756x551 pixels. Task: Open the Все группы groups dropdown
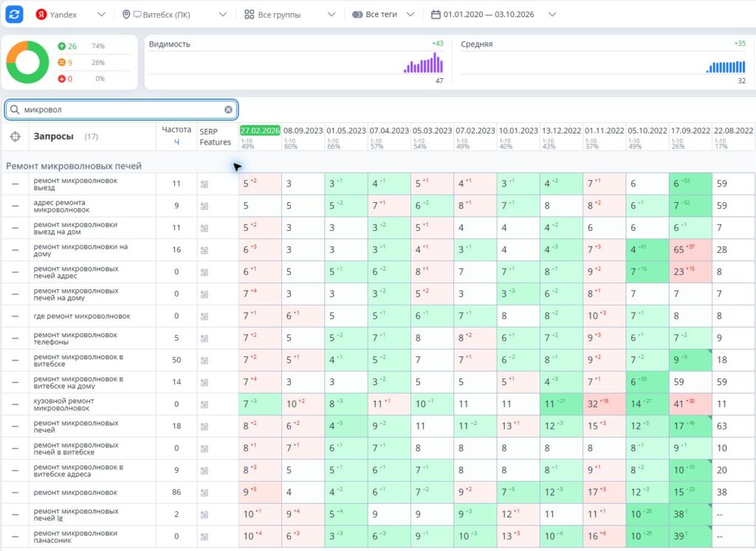[289, 15]
